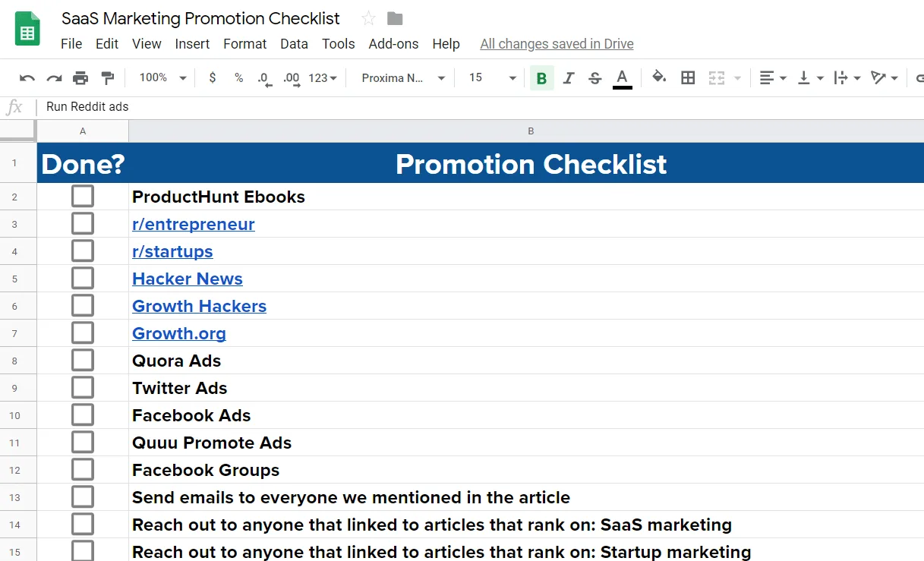The height and width of the screenshot is (561, 924).
Task: Check the Quora Ads checkbox
Action: pyautogui.click(x=83, y=361)
